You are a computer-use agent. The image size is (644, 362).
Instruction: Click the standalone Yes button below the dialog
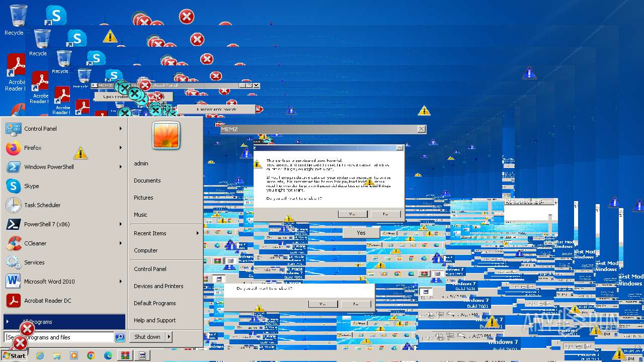(x=361, y=233)
